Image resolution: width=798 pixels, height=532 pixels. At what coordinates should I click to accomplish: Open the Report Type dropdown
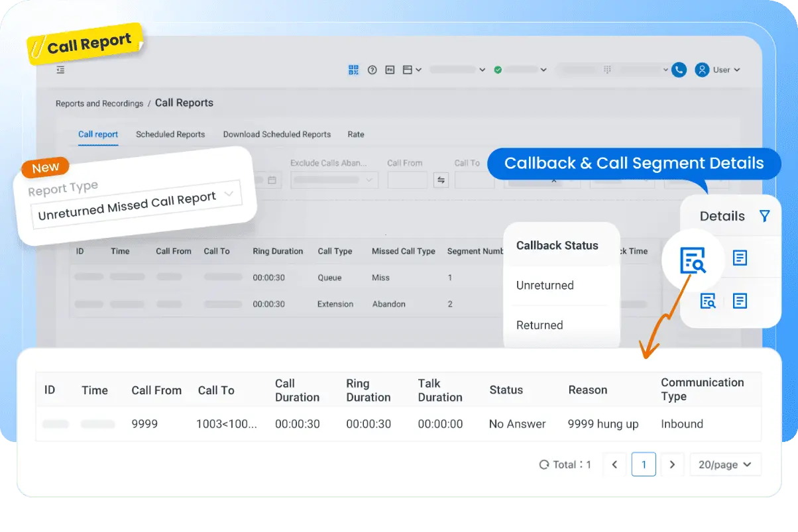click(x=136, y=205)
